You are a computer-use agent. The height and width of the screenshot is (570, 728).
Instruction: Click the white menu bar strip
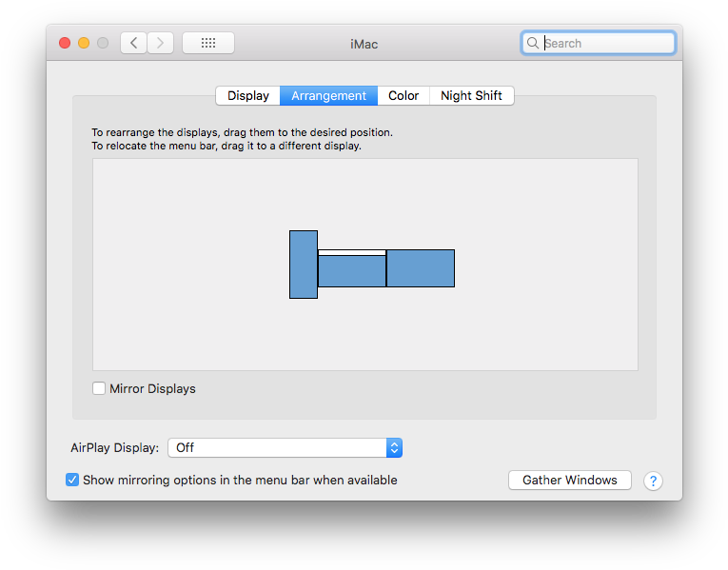tap(352, 253)
